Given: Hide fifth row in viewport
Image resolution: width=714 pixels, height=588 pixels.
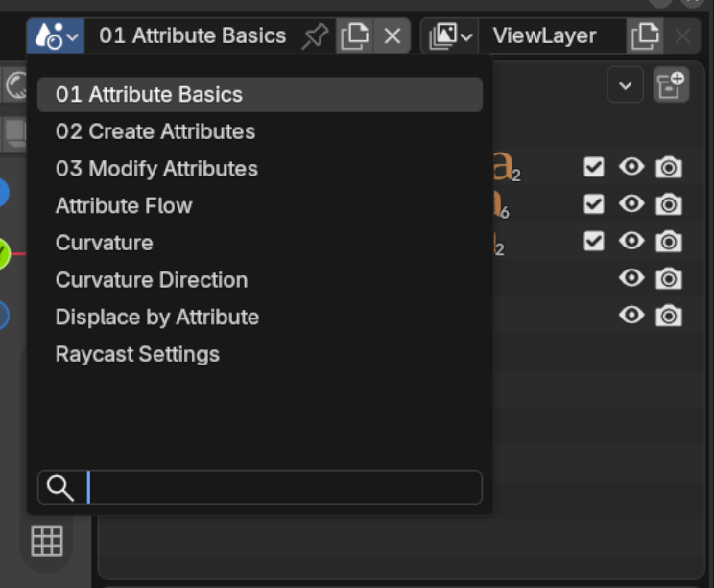Looking at the screenshot, I should click(631, 315).
